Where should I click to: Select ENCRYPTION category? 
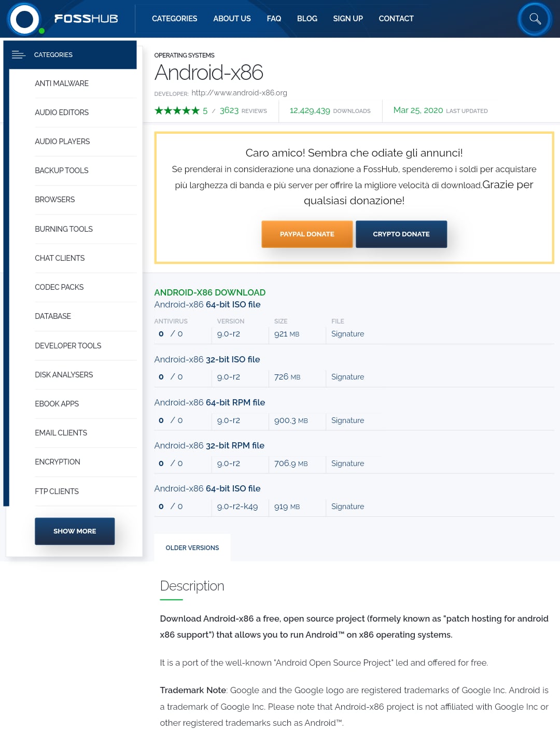coord(58,462)
